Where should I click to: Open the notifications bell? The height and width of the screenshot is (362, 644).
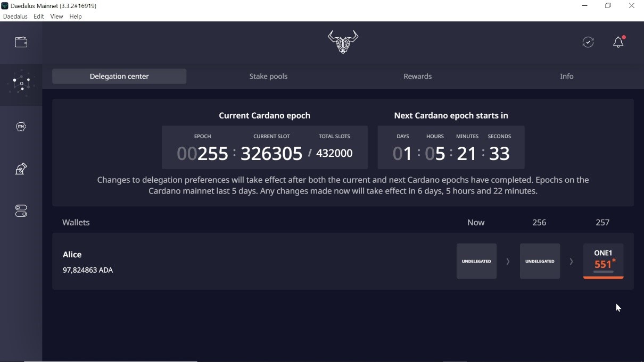[618, 42]
